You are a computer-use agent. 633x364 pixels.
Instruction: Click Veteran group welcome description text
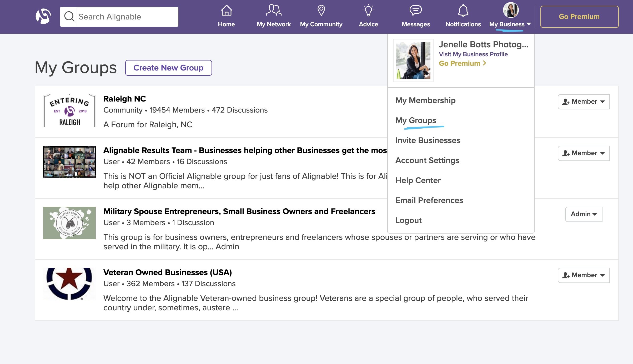coord(316,303)
